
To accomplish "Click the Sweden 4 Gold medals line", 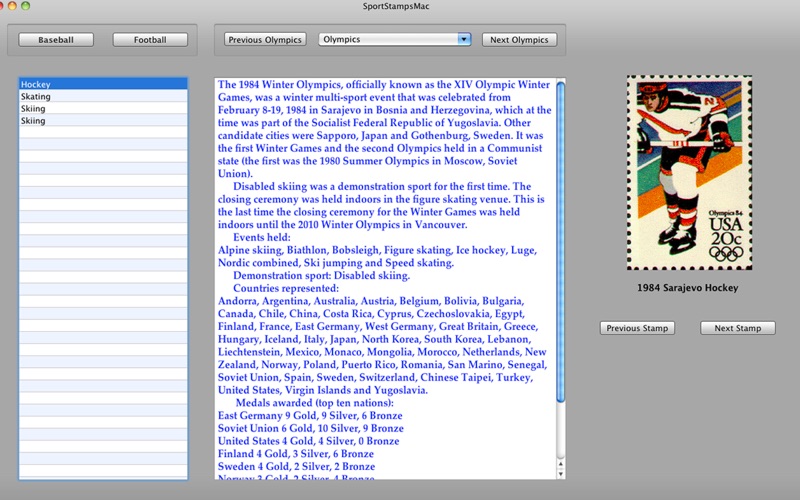I will tap(296, 467).
